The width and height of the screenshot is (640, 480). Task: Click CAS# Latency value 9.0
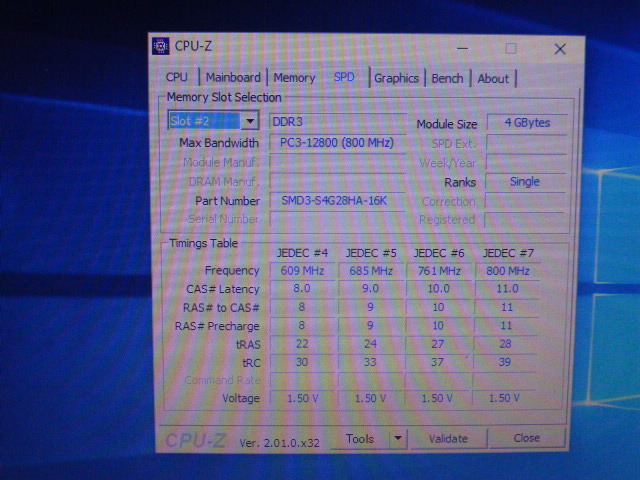point(371,289)
